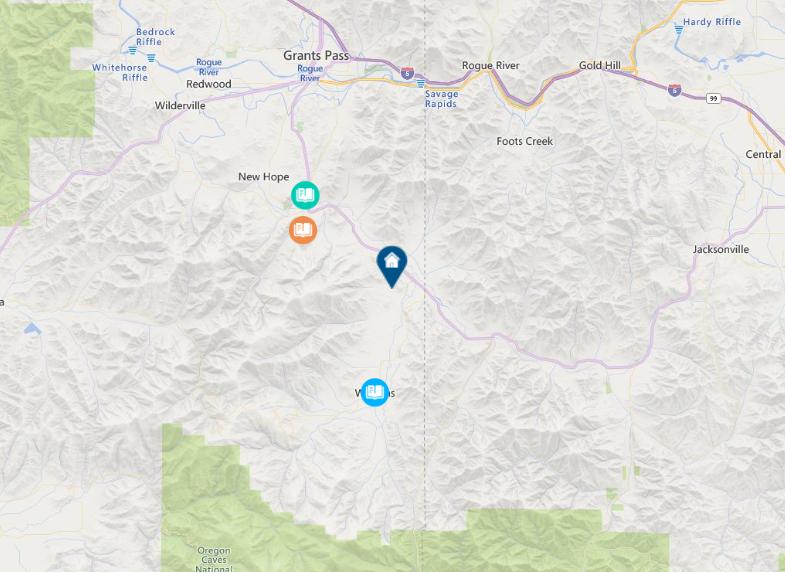Click the Savage Rapids rapids icon
The width and height of the screenshot is (785, 572).
(421, 84)
